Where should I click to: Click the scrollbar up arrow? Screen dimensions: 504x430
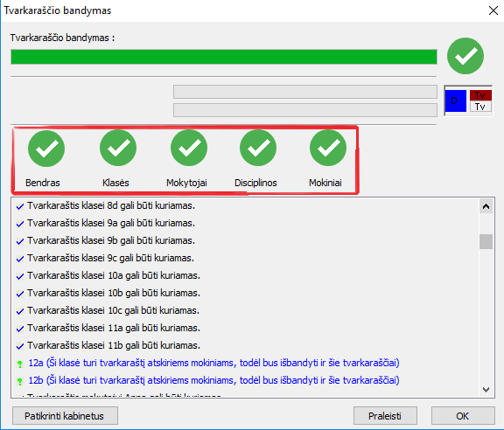tap(486, 206)
